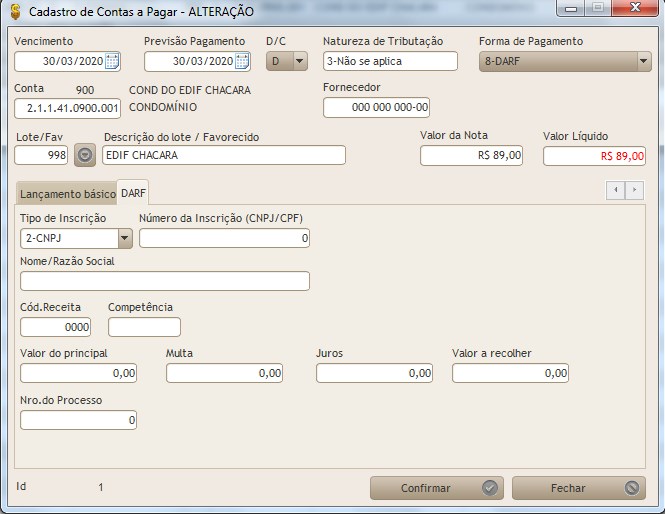Minimize the Cadastro de Contas window
Image resolution: width=665 pixels, height=514 pixels.
572,9
